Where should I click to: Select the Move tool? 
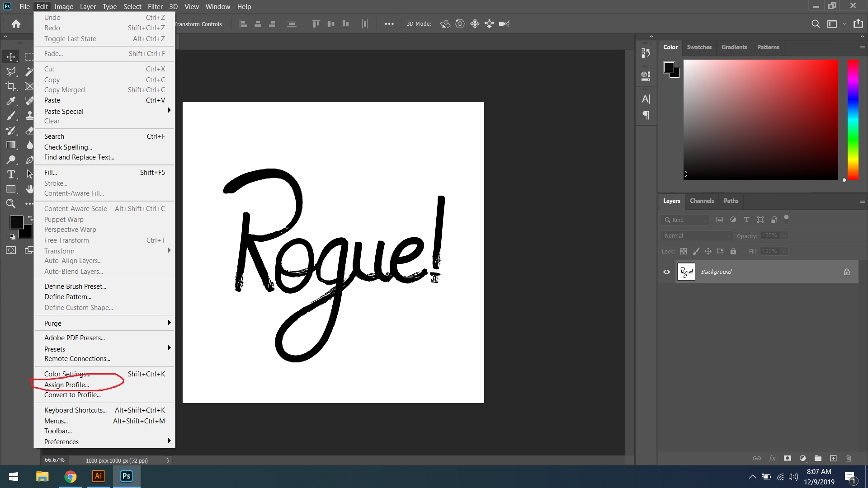(x=11, y=57)
